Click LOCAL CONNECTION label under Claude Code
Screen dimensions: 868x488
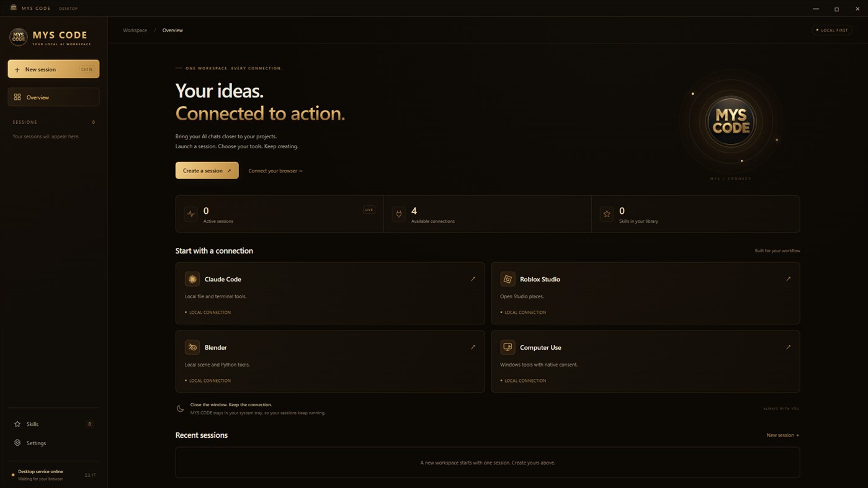pyautogui.click(x=210, y=313)
